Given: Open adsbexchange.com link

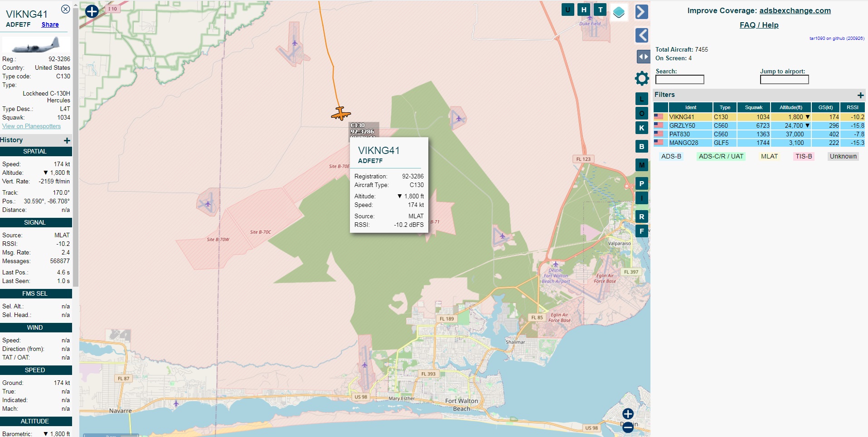Looking at the screenshot, I should click(795, 10).
